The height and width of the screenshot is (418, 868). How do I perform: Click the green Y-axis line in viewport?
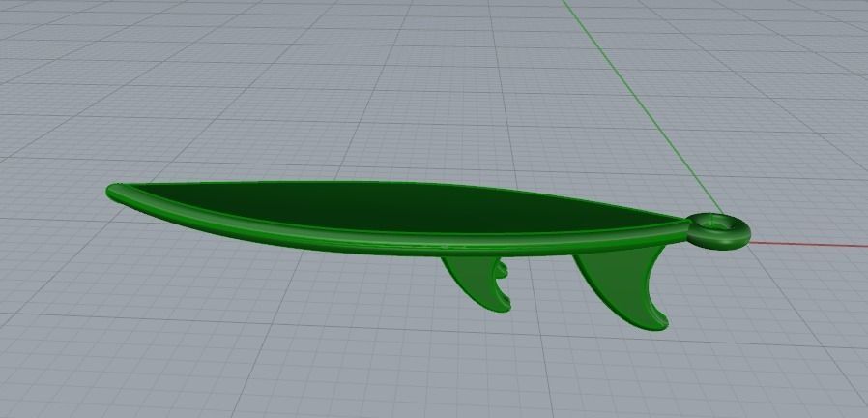click(x=642, y=105)
